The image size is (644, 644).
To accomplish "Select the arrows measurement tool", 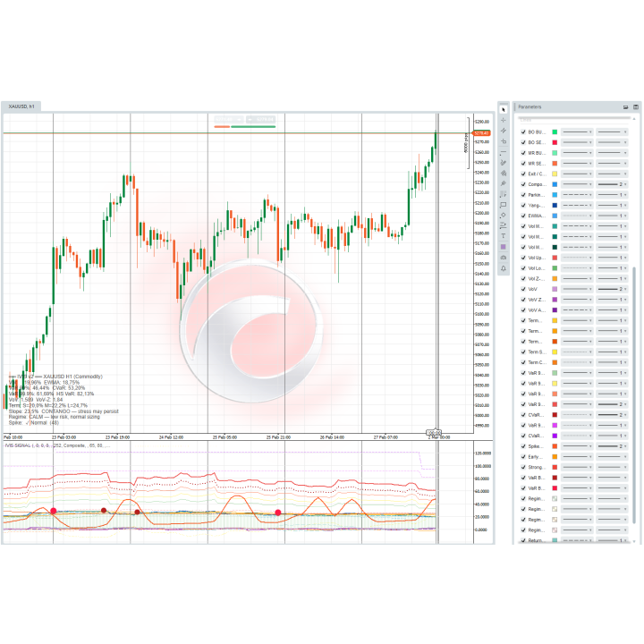I will point(503,225).
